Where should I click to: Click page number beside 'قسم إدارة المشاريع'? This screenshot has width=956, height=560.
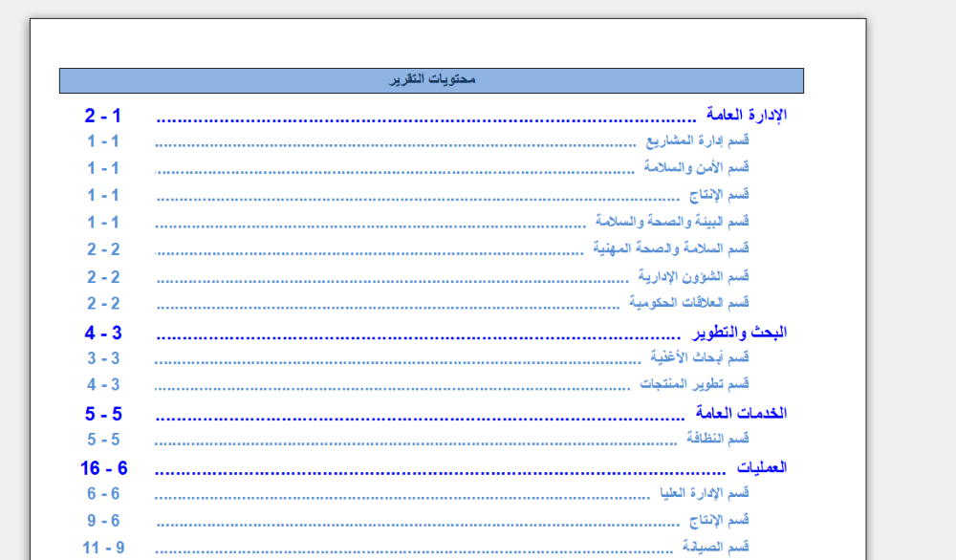[103, 141]
